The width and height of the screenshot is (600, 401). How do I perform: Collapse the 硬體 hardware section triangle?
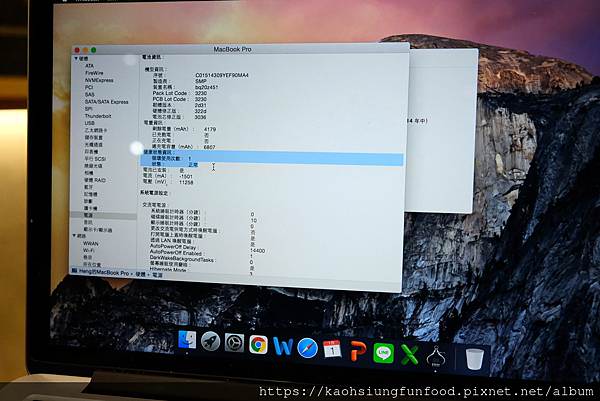click(x=76, y=58)
